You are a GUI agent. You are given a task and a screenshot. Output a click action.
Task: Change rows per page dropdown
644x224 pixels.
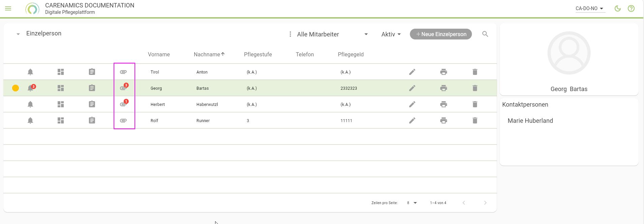point(412,203)
